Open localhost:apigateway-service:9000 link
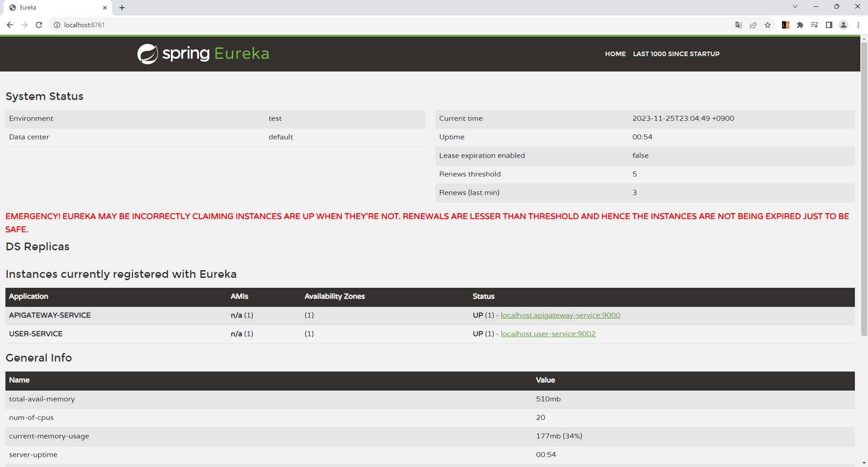868x467 pixels. pyautogui.click(x=561, y=315)
